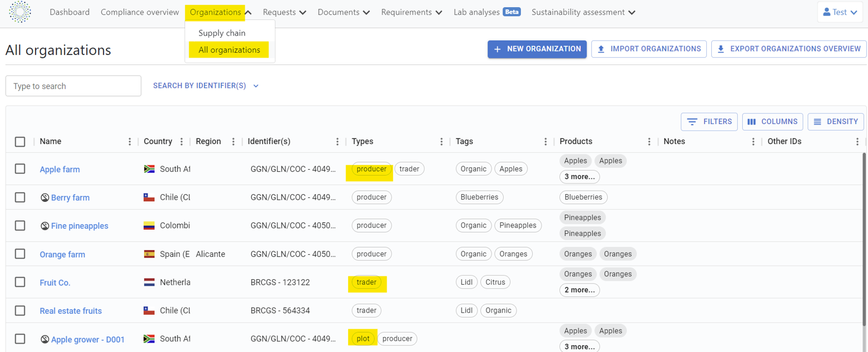Click the blocked icon beside Berry farm

pos(45,197)
